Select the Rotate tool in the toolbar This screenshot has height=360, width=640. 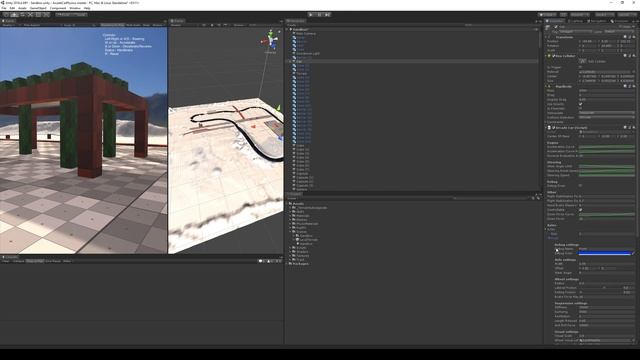tap(22, 15)
